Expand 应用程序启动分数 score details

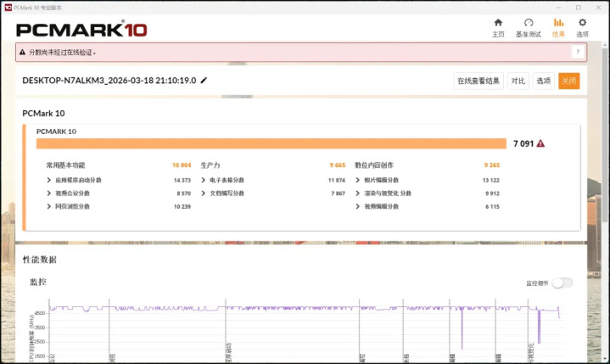[49, 180]
